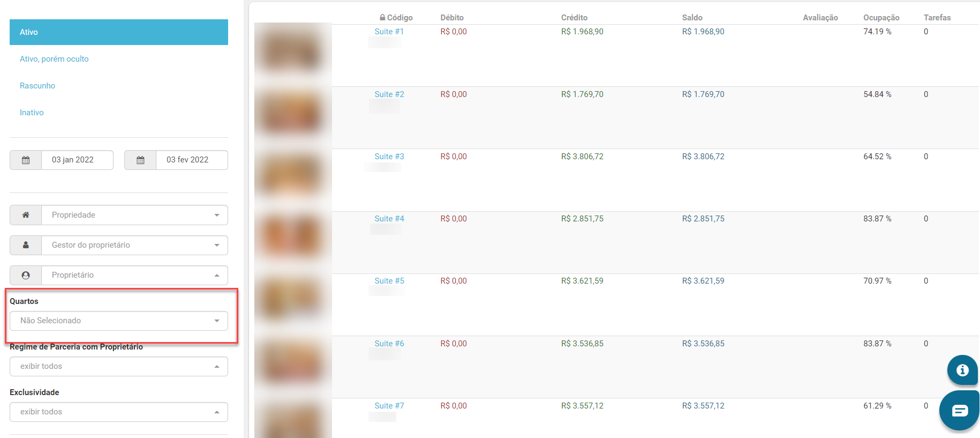Select the Ativo status filter
The image size is (980, 438).
click(x=119, y=32)
